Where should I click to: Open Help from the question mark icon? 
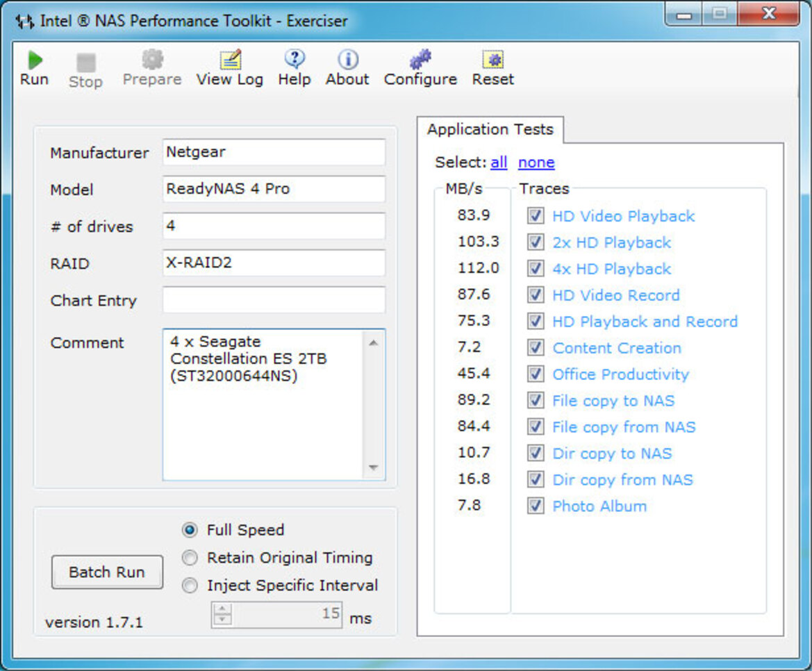(295, 59)
